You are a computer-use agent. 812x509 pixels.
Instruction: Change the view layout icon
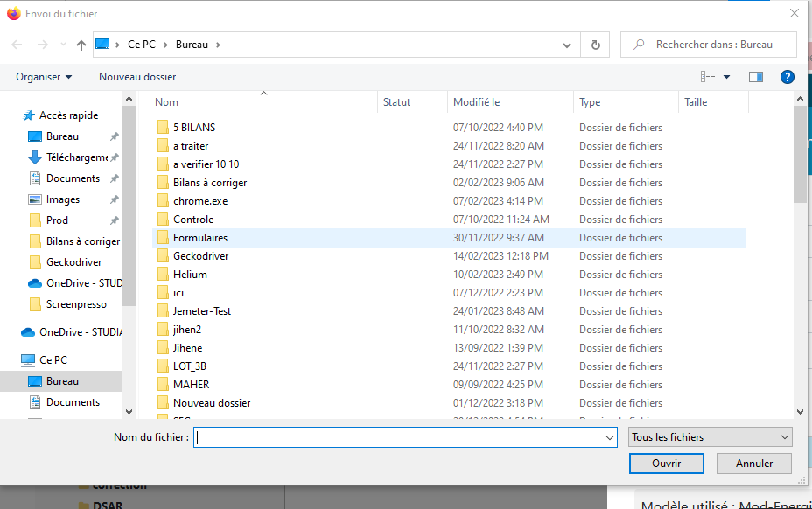[709, 77]
